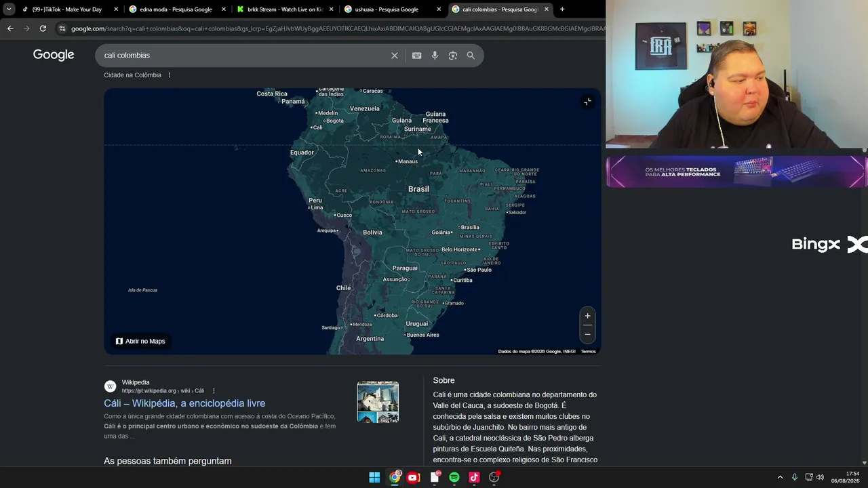
Task: Click the As pessoas também perguntam heading
Action: point(167,461)
